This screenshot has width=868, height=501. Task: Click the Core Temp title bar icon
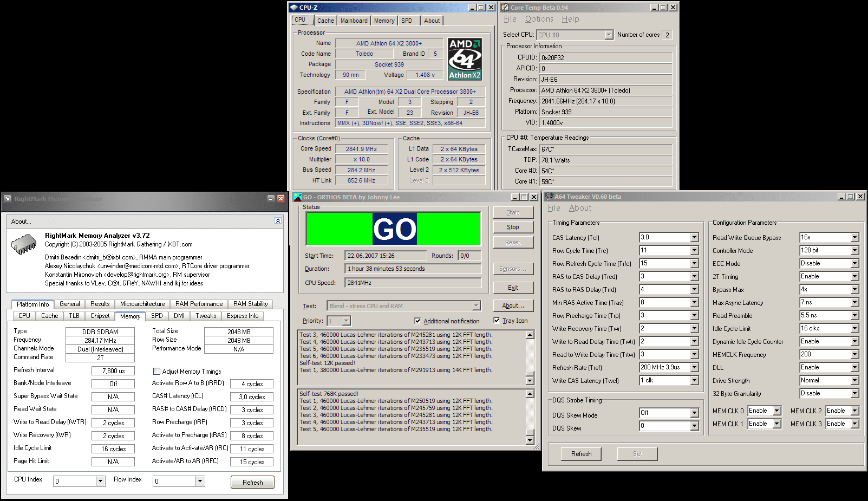click(505, 8)
